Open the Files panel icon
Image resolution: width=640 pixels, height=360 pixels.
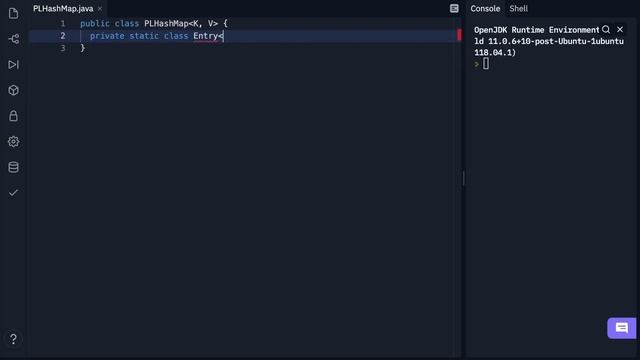tap(13, 13)
